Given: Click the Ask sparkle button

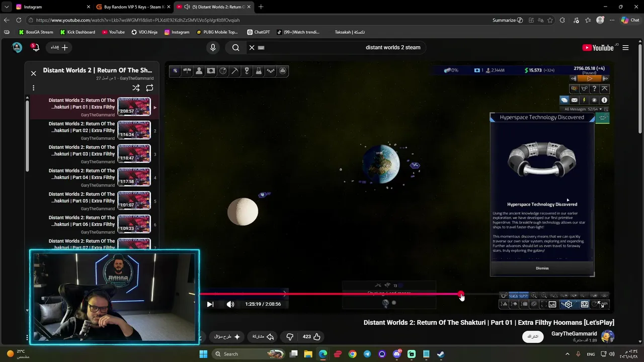Looking at the screenshot, I should pyautogui.click(x=227, y=336).
